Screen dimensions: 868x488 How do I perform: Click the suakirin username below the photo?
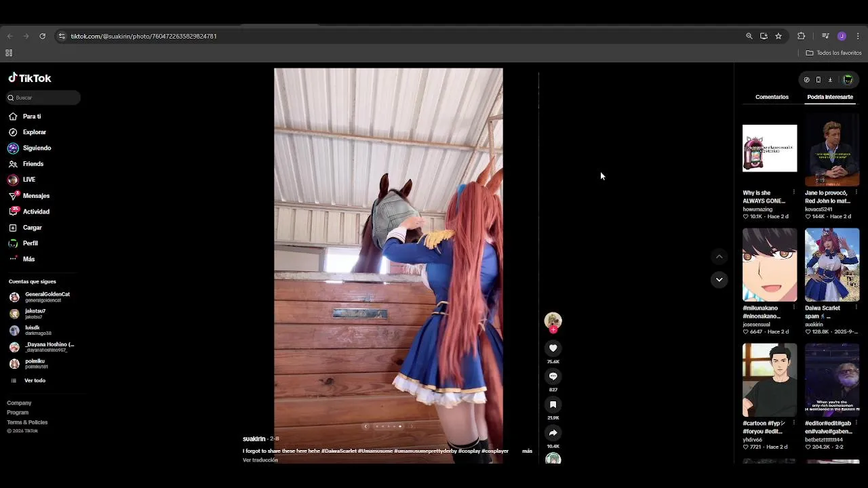coord(254,439)
